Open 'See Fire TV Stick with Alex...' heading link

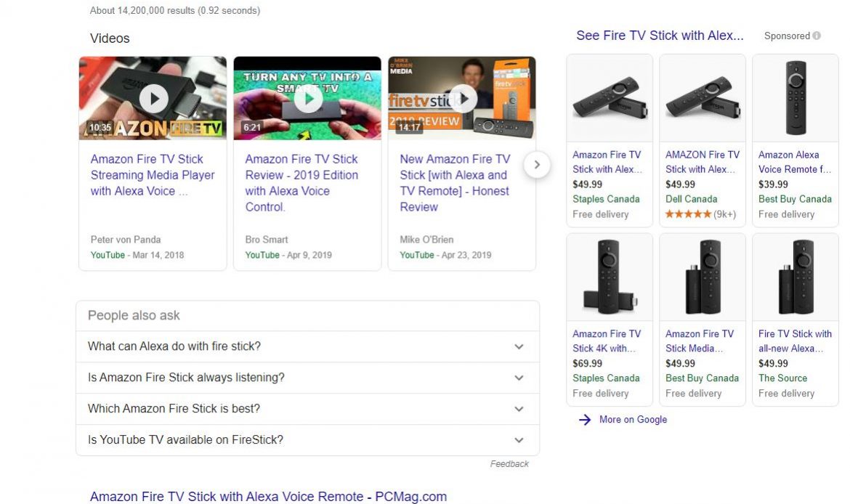pyautogui.click(x=660, y=36)
